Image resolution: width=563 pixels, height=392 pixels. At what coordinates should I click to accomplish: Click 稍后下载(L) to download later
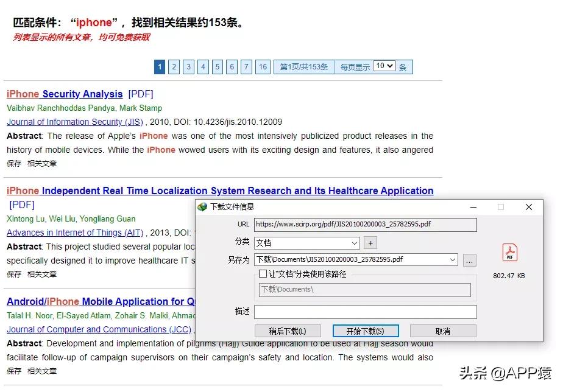tap(288, 331)
